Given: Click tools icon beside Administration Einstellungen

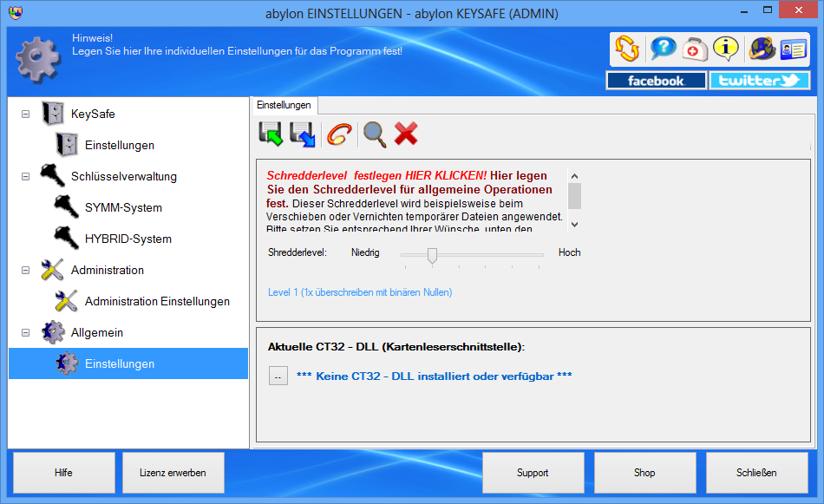Looking at the screenshot, I should click(x=67, y=301).
